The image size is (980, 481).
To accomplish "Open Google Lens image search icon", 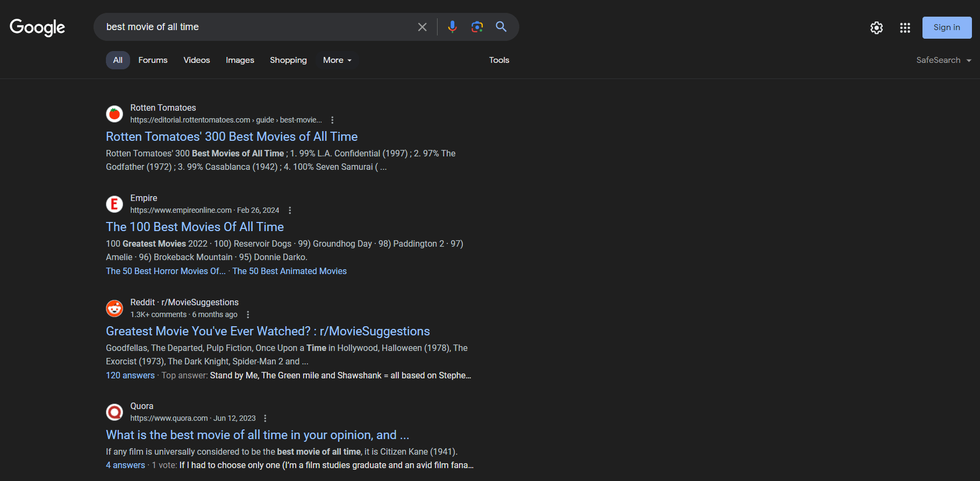I will point(477,27).
